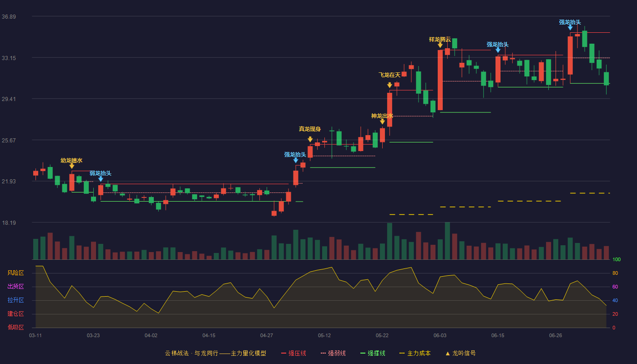Image resolution: width=637 pixels, height=364 pixels.
Task: Click the 18.19 price axis label
Action: tap(9, 223)
